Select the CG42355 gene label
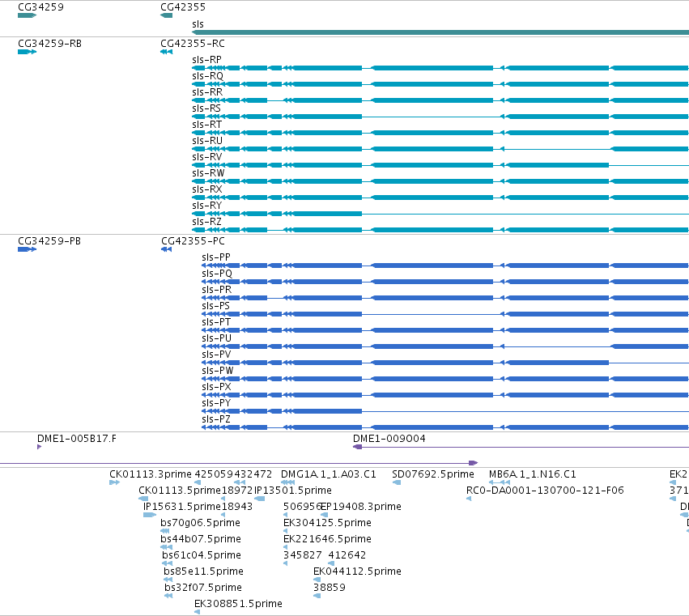The height and width of the screenshot is (616, 689). (183, 7)
